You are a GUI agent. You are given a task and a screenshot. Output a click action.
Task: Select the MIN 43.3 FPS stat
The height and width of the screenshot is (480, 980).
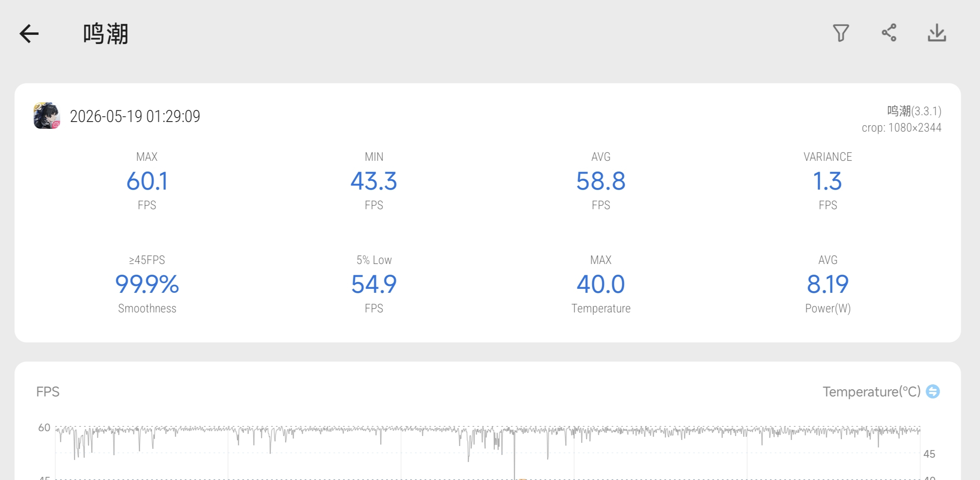[x=374, y=181]
